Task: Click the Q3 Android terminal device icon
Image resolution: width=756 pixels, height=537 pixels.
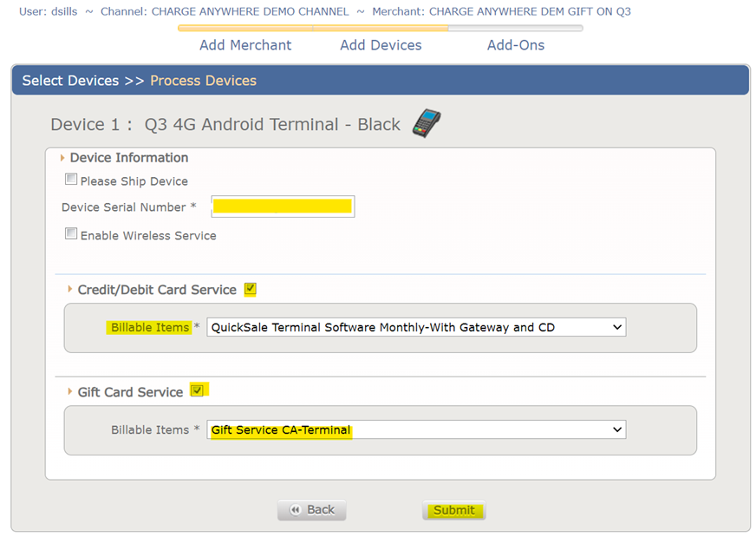Action: (426, 124)
